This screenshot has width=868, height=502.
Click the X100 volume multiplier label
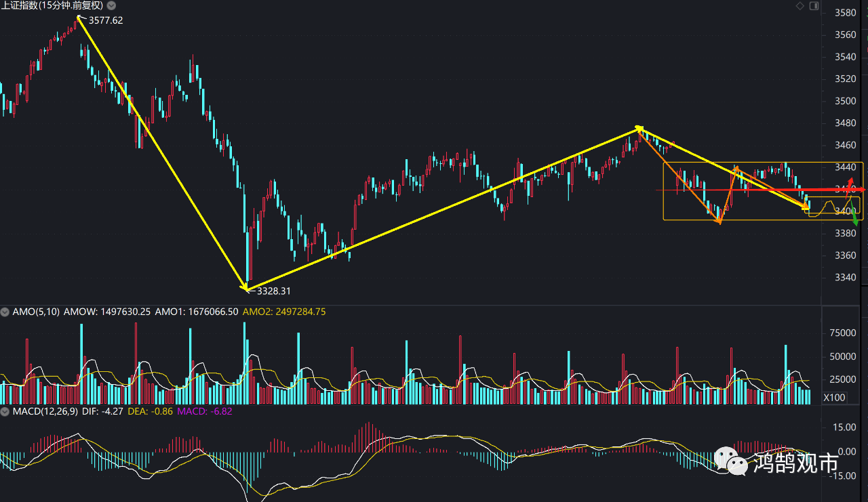pos(835,398)
